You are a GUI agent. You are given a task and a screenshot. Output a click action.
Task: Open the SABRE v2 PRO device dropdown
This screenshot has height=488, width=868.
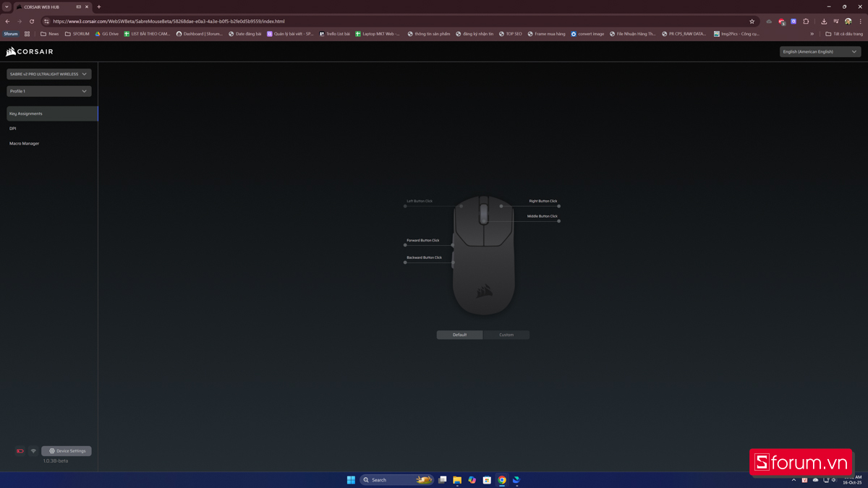[49, 74]
